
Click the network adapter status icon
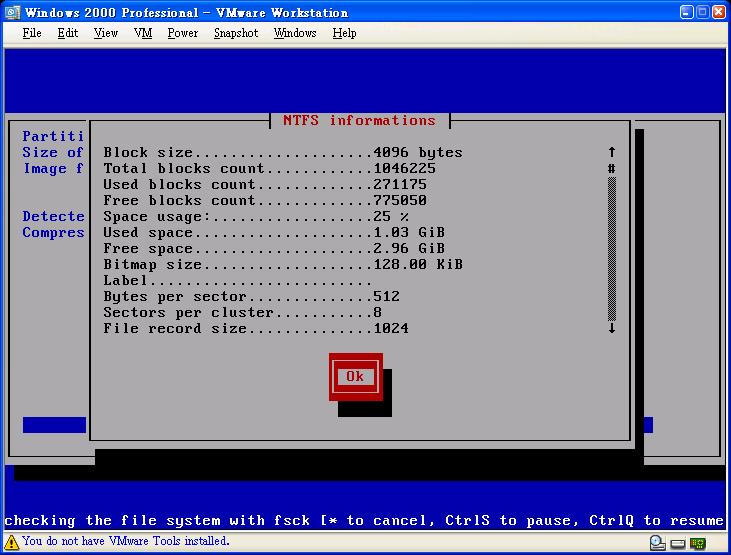698,543
